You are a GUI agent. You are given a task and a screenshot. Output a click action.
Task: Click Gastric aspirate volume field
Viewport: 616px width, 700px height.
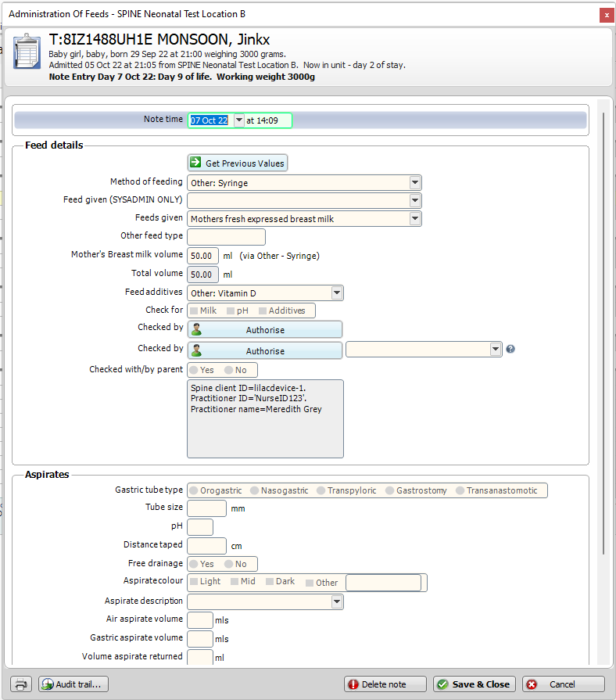pos(200,639)
